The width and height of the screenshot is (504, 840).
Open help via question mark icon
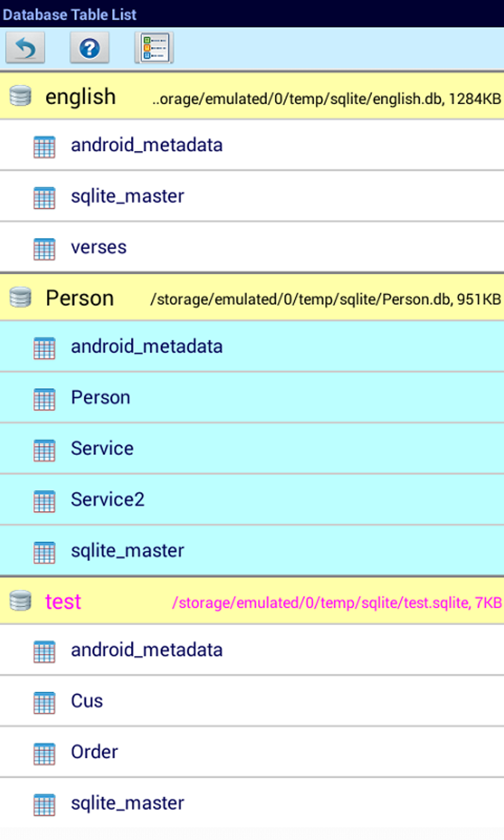89,48
